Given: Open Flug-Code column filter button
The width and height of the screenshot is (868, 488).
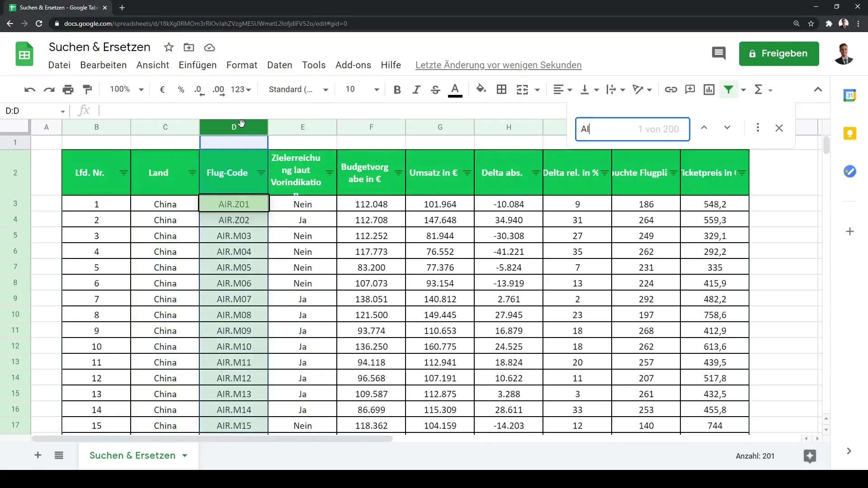Looking at the screenshot, I should pos(261,173).
